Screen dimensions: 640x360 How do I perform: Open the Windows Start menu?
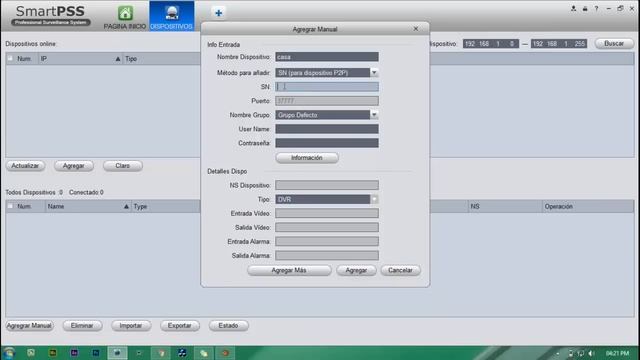click(9, 353)
